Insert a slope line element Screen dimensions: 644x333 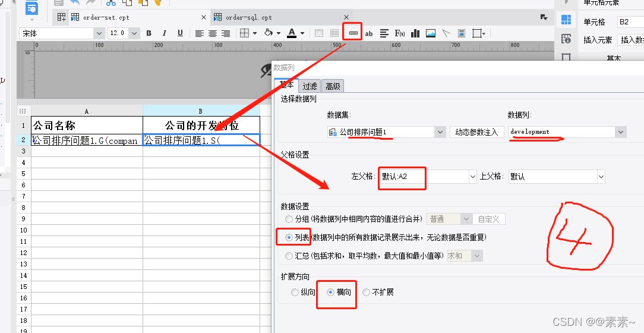point(446,33)
